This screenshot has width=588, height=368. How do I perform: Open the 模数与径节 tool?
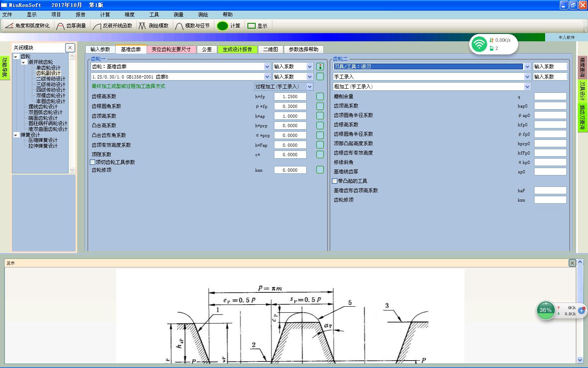(x=192, y=26)
